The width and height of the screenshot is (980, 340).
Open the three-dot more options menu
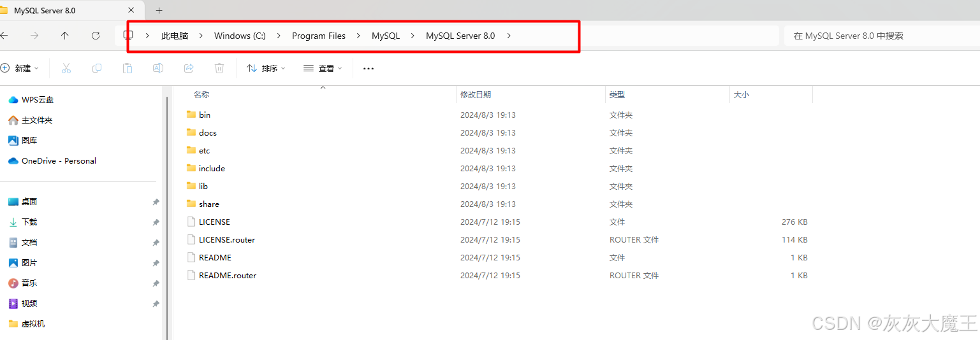(x=369, y=68)
